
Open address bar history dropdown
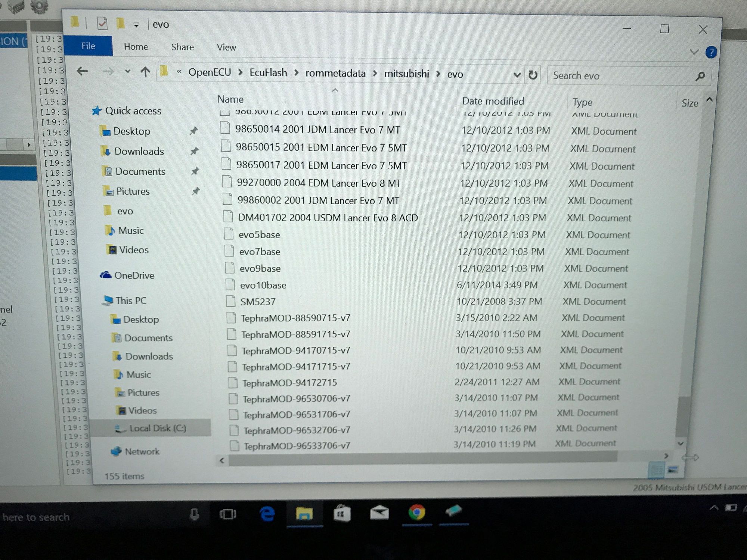point(517,75)
